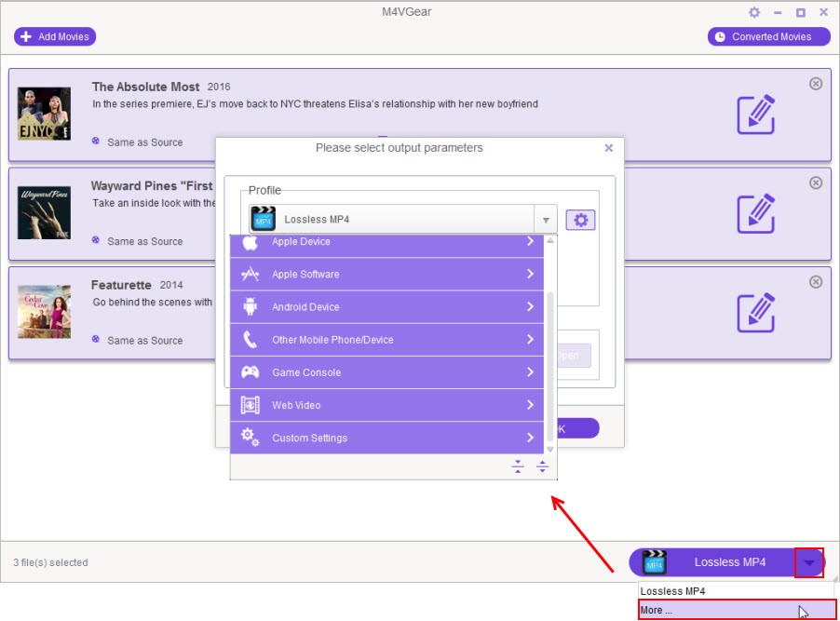Expand the Apple Device submenu chevron
Image resolution: width=840 pixels, height=621 pixels.
[x=530, y=241]
